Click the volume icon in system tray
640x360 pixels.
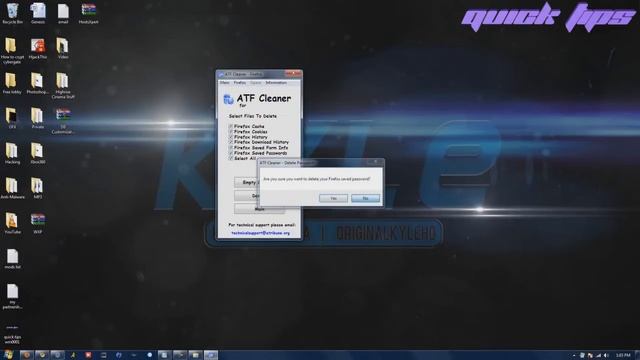606,356
